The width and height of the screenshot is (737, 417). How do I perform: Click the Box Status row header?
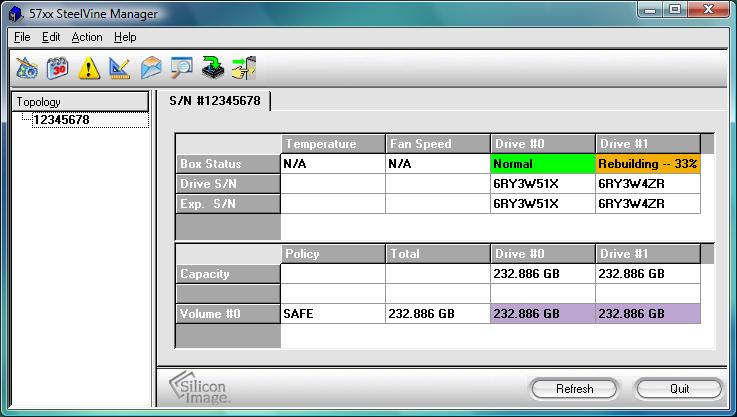228,164
